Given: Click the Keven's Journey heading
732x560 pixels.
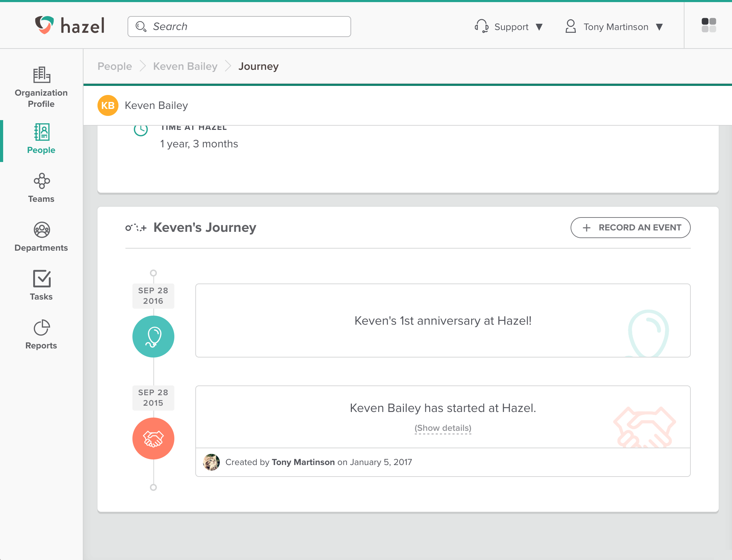Looking at the screenshot, I should [205, 228].
